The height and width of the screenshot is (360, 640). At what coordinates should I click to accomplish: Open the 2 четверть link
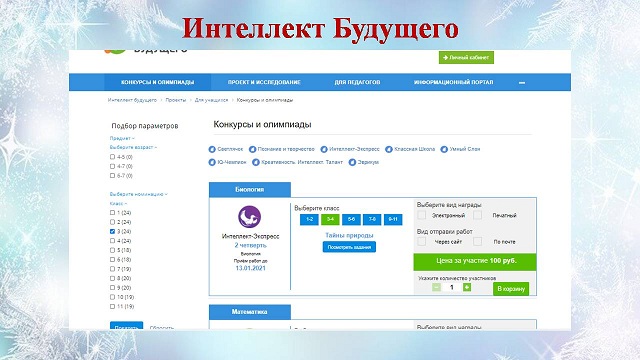[251, 245]
